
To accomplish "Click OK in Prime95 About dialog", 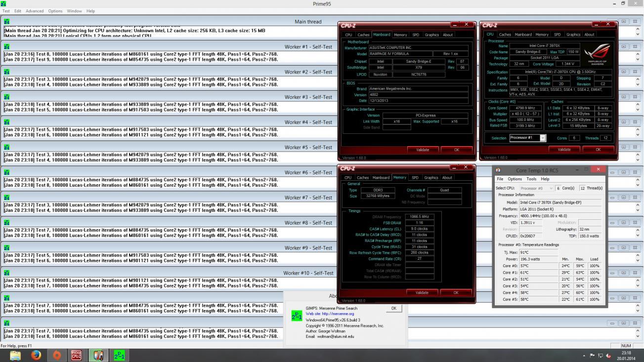I will tap(394, 308).
